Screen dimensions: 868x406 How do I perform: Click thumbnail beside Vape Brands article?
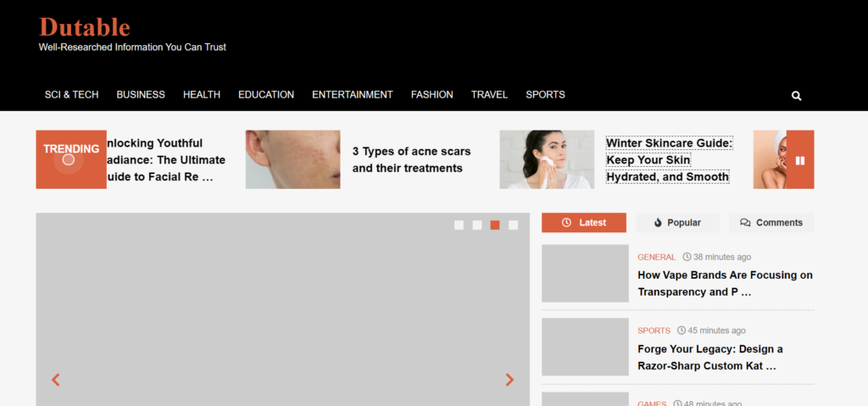[x=585, y=274]
